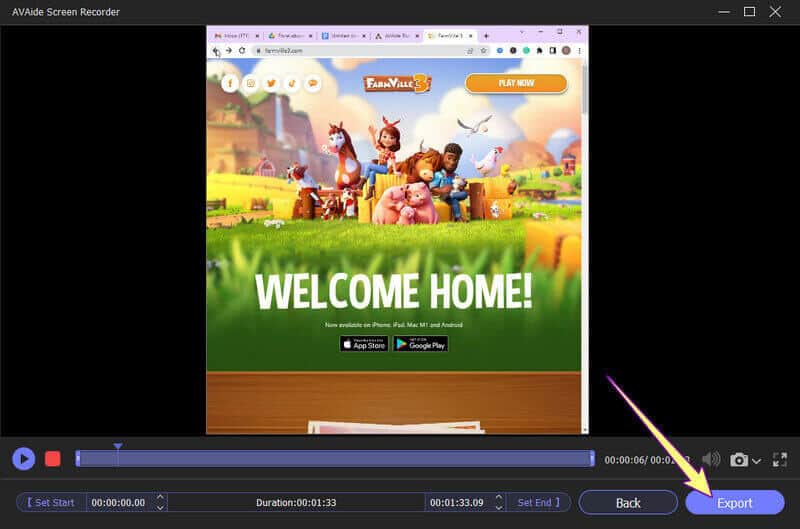Click the chat bubble icon in preview

[313, 83]
